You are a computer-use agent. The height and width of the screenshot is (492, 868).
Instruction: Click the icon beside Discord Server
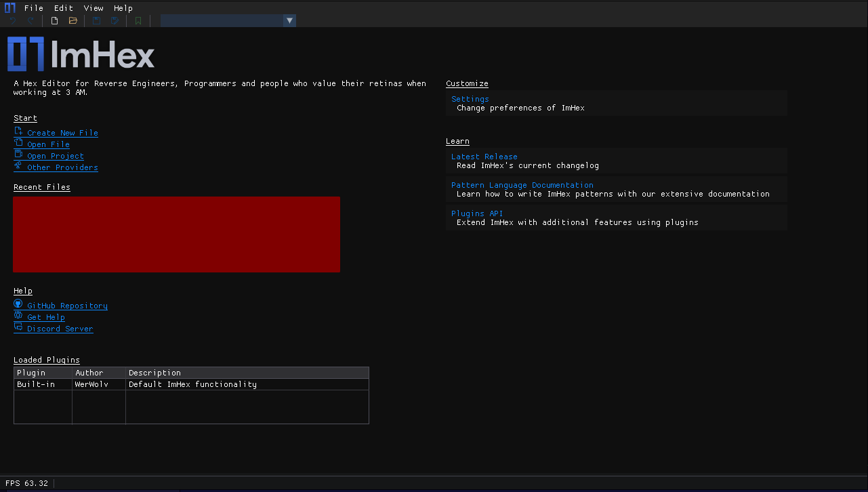click(x=18, y=327)
